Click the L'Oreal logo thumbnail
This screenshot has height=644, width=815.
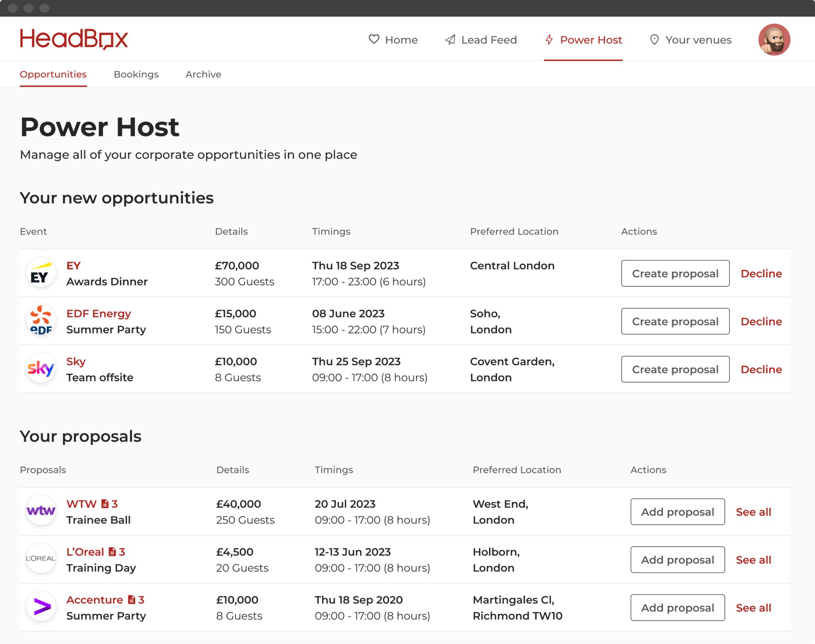(x=41, y=558)
